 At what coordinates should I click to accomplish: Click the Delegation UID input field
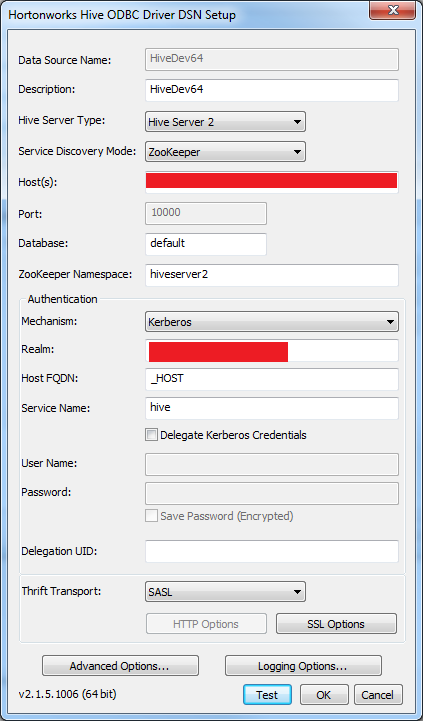pos(272,551)
